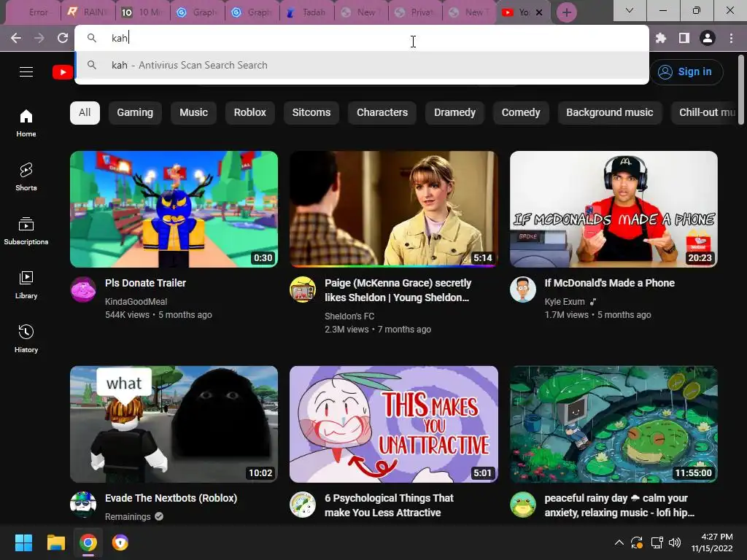Click the Chrome taskbar icon
This screenshot has width=747, height=560.
tap(88, 542)
